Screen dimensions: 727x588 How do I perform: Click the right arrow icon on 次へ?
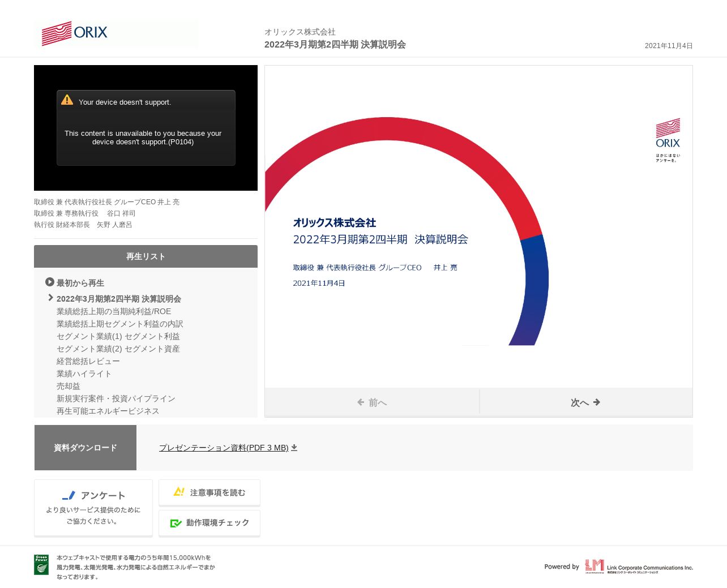pos(597,402)
